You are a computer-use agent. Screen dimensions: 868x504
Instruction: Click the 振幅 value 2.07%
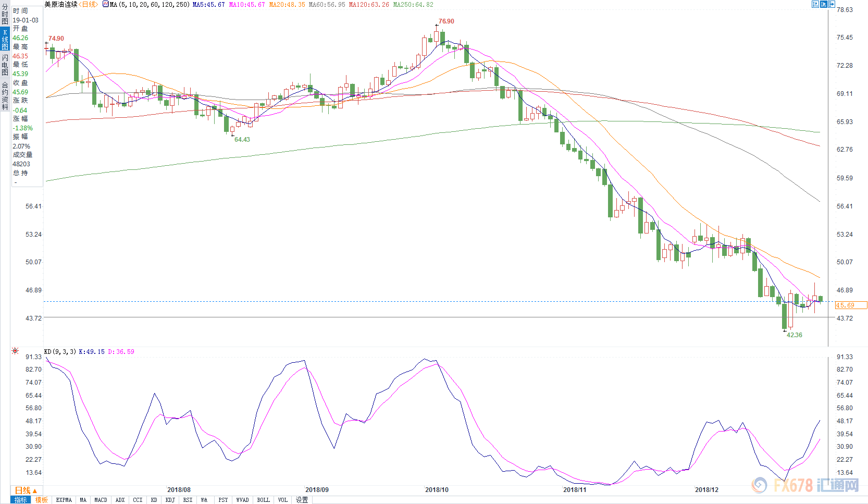click(21, 146)
